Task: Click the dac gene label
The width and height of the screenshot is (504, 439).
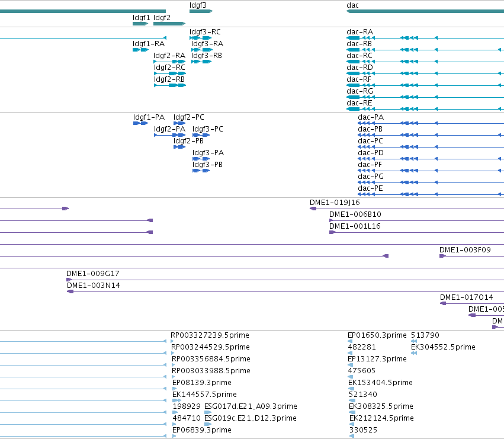Action: (352, 5)
